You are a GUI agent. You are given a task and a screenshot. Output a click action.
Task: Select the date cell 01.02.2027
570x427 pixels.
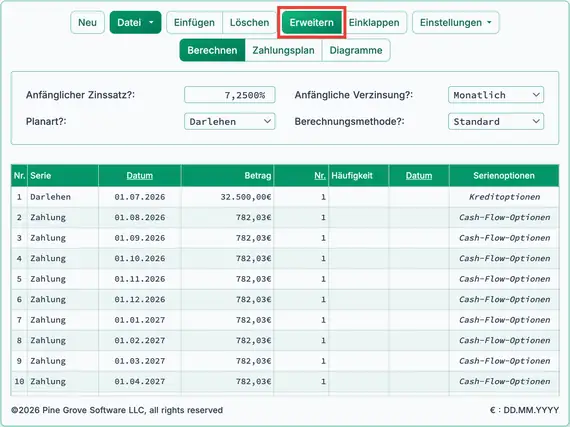click(140, 341)
